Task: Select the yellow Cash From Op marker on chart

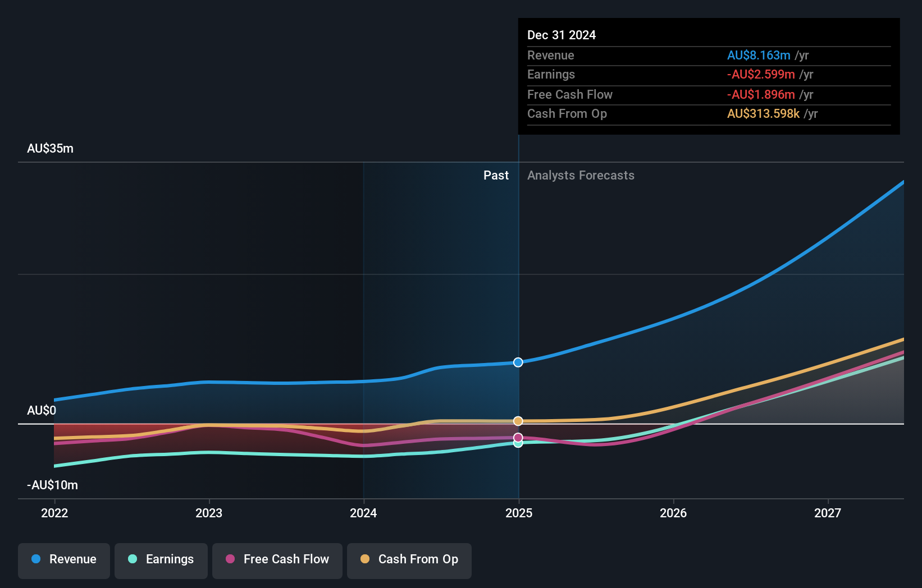Action: pos(517,421)
